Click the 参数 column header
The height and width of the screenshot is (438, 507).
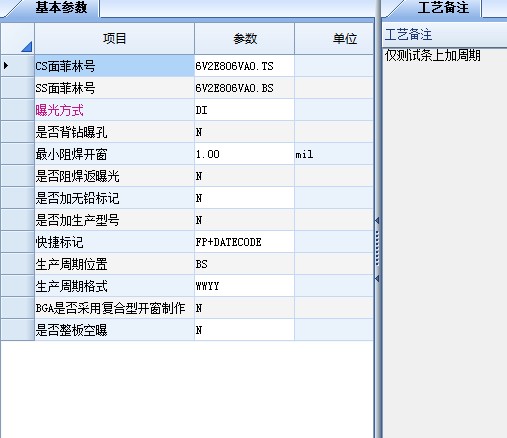[x=245, y=39]
